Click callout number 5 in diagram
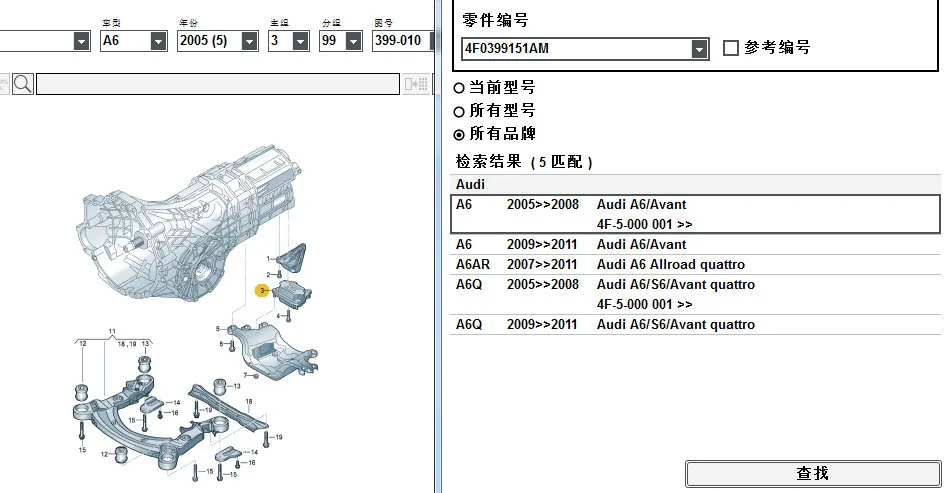945x493 pixels. point(218,328)
